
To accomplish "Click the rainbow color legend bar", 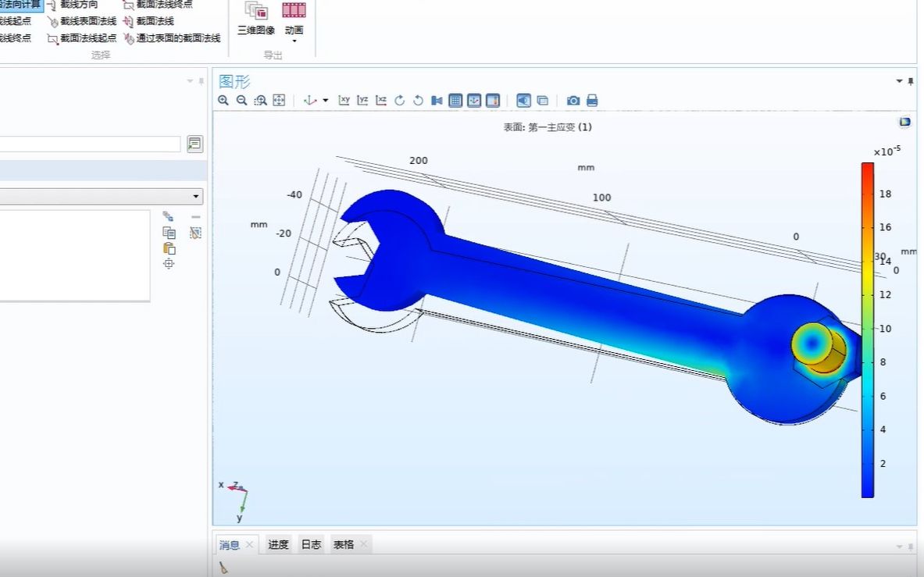I will (x=867, y=328).
